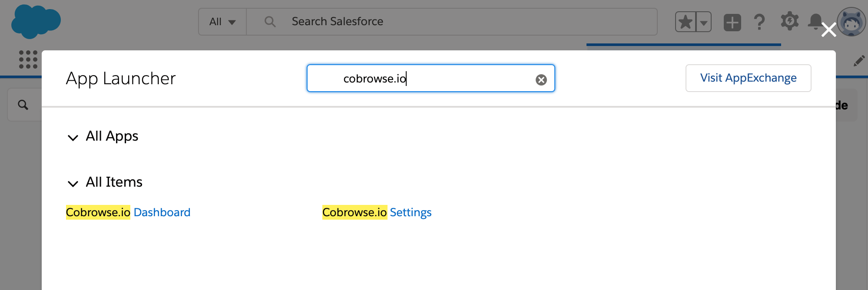Open the All search scope dropdown
Image resolution: width=868 pixels, height=290 pixels.
click(222, 22)
